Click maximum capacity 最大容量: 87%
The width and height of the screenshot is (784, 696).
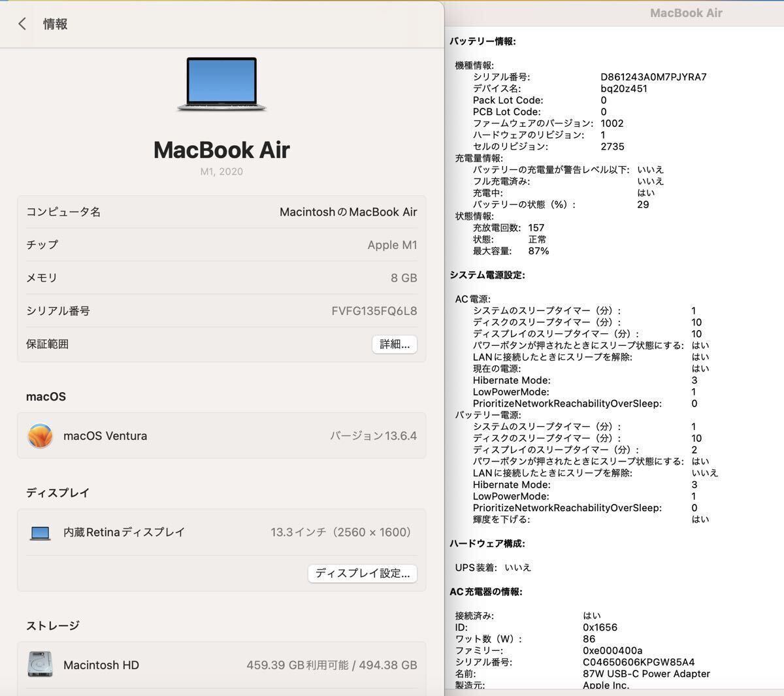click(511, 251)
